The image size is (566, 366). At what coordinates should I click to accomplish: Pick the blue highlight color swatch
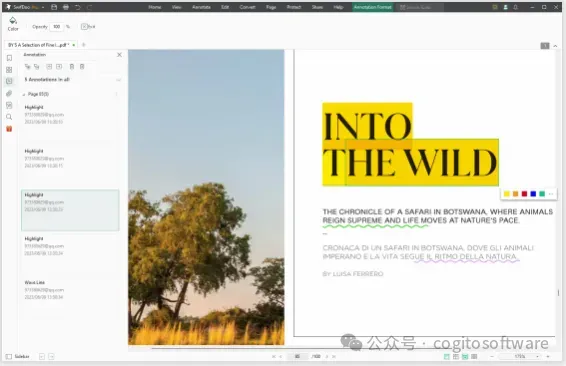533,194
